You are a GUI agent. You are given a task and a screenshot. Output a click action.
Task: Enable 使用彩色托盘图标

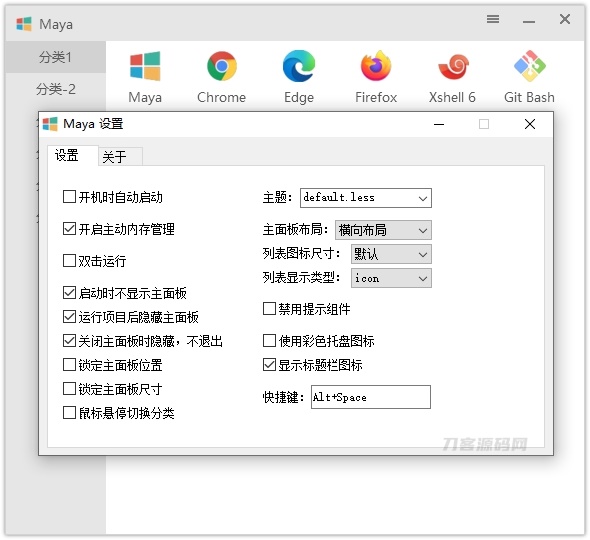269,341
